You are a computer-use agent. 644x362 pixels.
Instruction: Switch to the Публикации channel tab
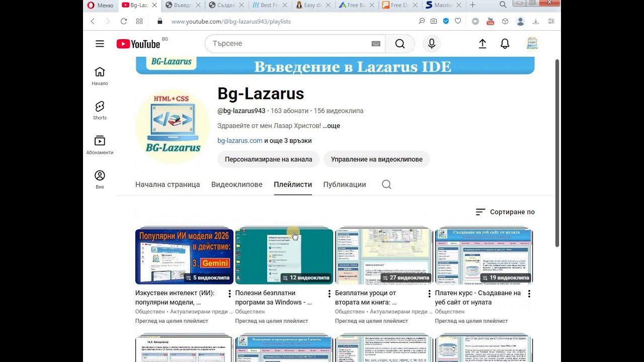345,185
